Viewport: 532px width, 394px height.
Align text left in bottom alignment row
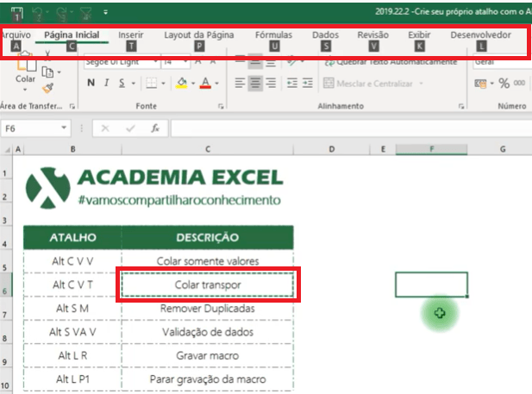point(240,83)
